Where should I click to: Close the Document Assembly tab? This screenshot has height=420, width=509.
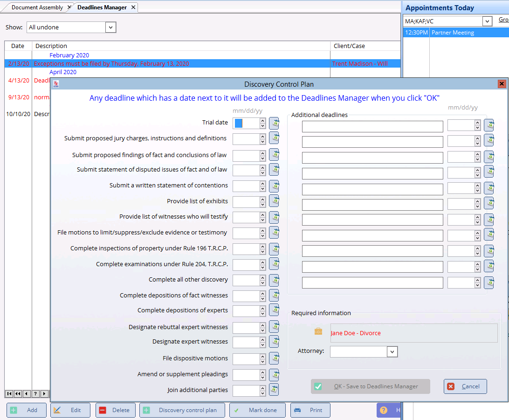click(x=69, y=7)
